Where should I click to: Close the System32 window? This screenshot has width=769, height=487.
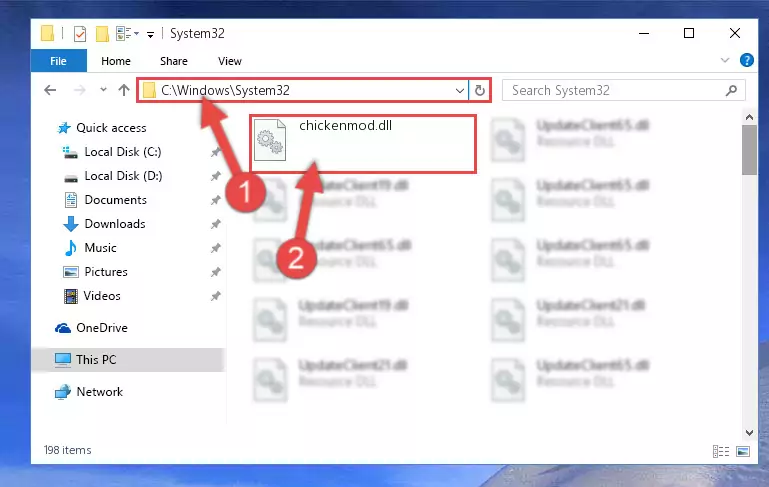pos(735,33)
